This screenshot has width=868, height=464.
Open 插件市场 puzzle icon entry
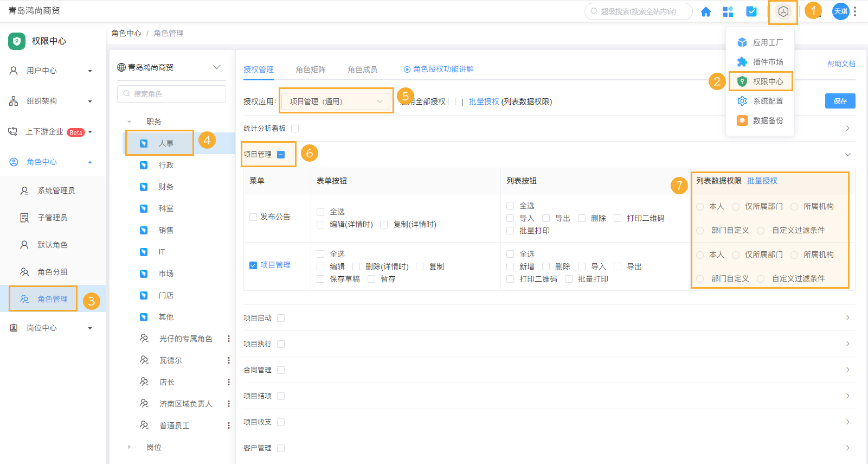(x=742, y=62)
